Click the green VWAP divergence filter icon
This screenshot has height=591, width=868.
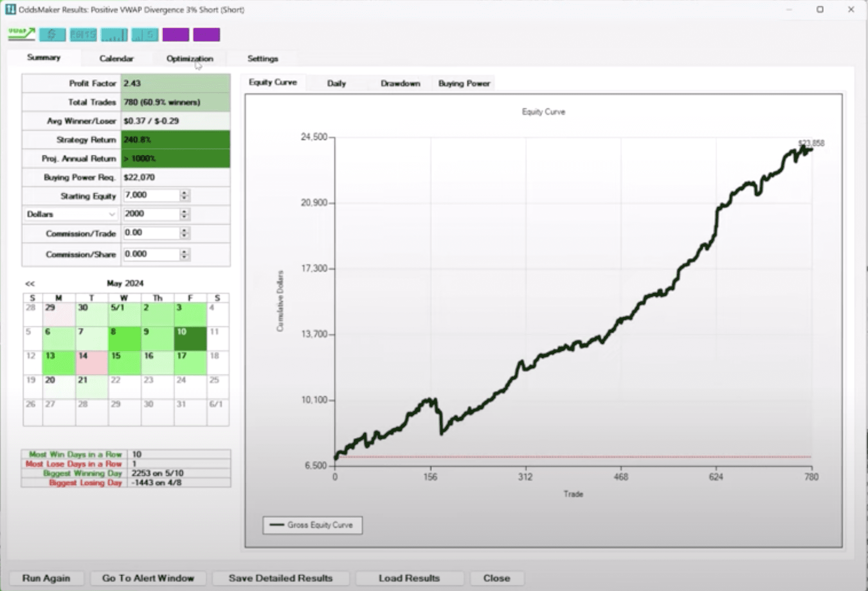(x=22, y=34)
